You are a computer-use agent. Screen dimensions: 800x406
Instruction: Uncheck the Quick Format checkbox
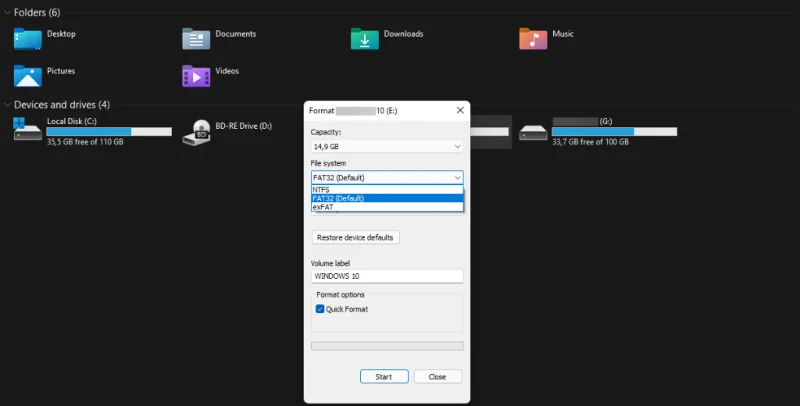pyautogui.click(x=320, y=309)
